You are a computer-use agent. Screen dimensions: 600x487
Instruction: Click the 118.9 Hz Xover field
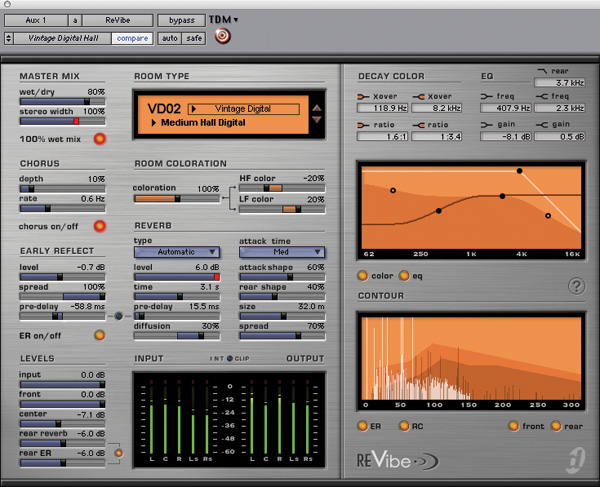click(383, 108)
